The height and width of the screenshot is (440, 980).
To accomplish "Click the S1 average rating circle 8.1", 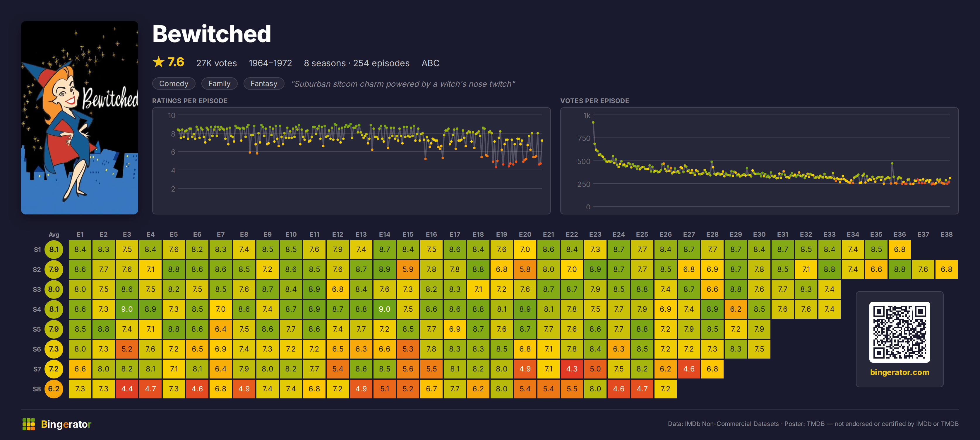I will (x=54, y=250).
